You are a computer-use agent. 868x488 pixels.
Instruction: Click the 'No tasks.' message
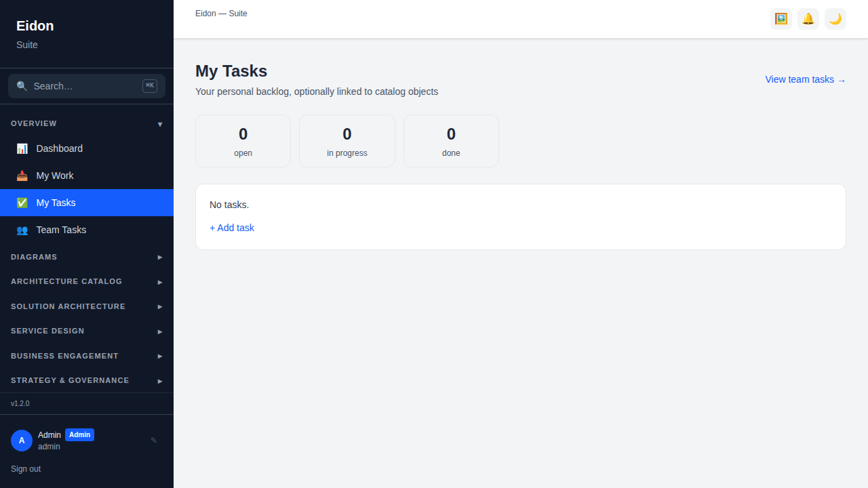(229, 205)
